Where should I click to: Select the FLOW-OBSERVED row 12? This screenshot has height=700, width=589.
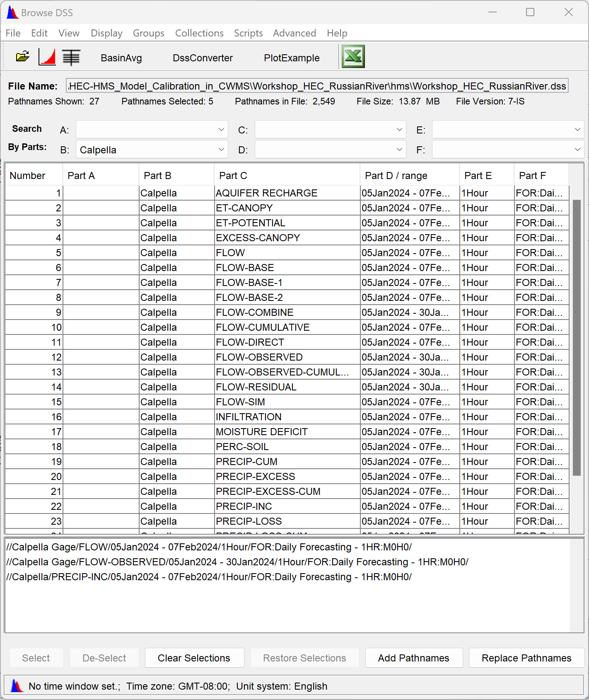[287, 357]
